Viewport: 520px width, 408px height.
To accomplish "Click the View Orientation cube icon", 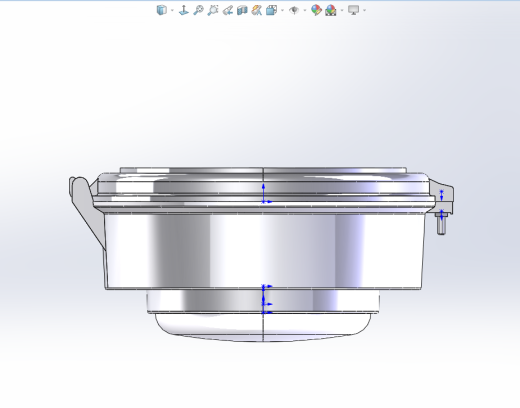I will coord(271,10).
